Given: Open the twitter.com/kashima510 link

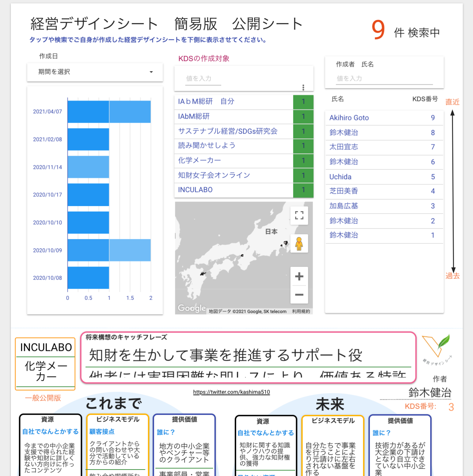Looking at the screenshot, I should tap(231, 392).
